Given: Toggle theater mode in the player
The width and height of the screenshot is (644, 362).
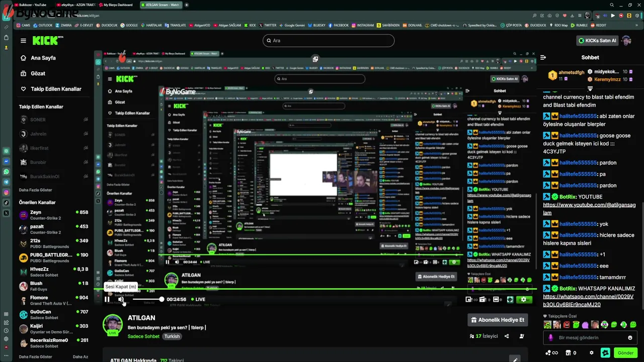Looking at the screenshot, I should 496,300.
